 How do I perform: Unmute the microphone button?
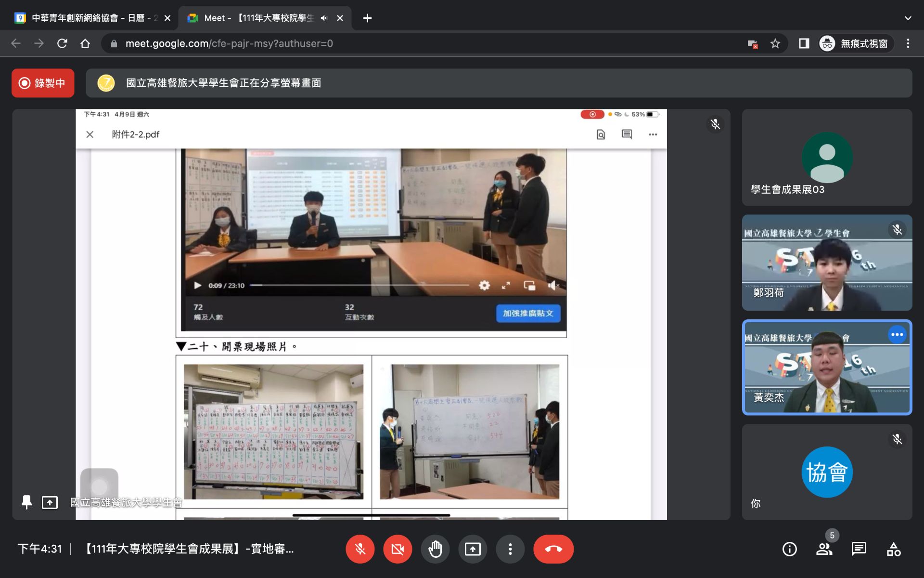coord(360,549)
